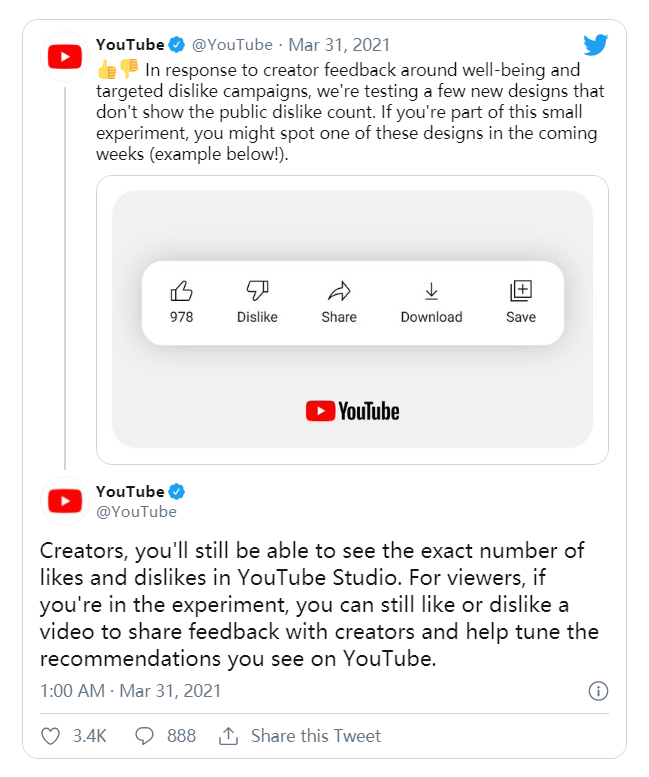Click the Download arrow icon
Screen dimensions: 649x777
click(431, 291)
